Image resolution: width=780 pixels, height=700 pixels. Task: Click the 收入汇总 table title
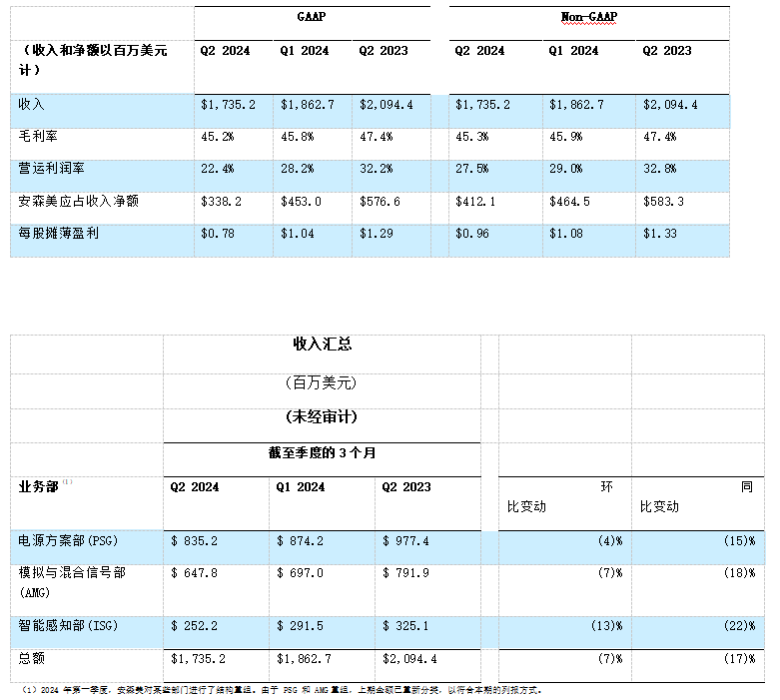[322, 344]
